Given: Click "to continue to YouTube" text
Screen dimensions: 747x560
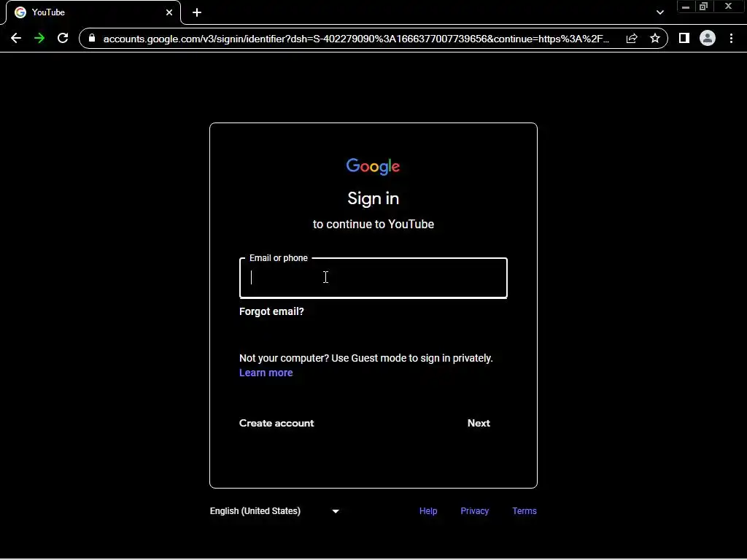Looking at the screenshot, I should tap(373, 225).
